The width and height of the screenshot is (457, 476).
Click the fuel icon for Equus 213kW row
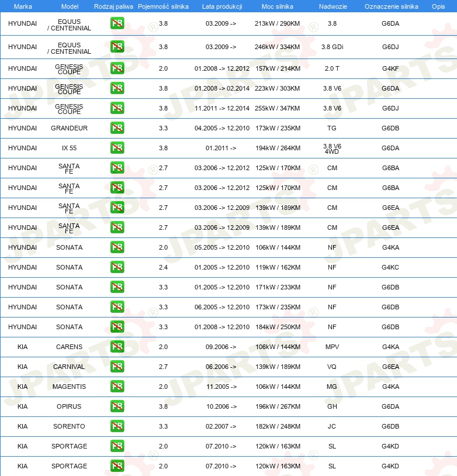(x=117, y=23)
